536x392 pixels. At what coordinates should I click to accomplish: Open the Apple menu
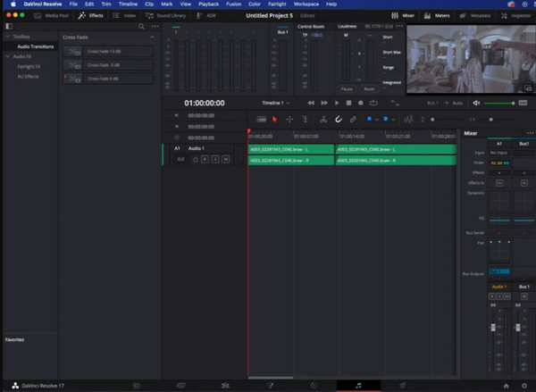[13, 4]
